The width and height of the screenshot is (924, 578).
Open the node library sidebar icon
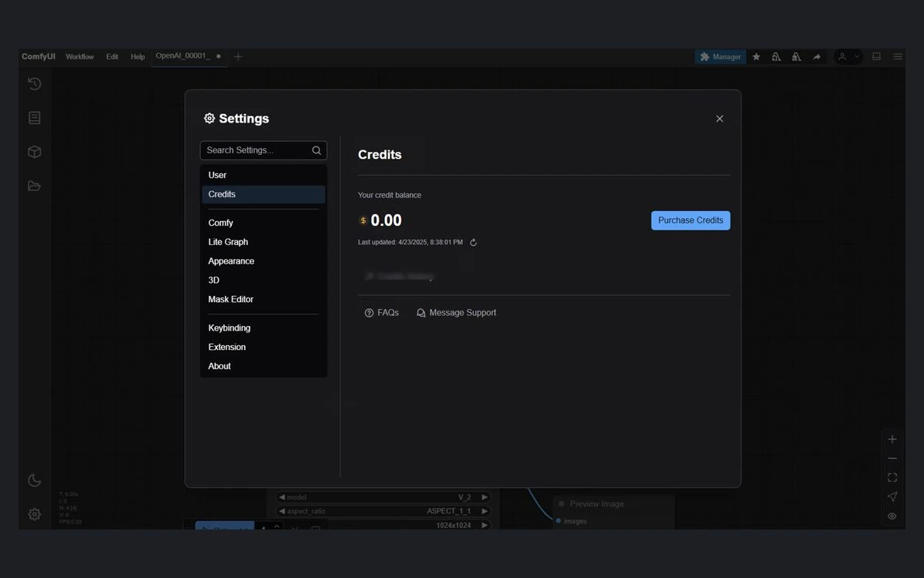coord(35,118)
